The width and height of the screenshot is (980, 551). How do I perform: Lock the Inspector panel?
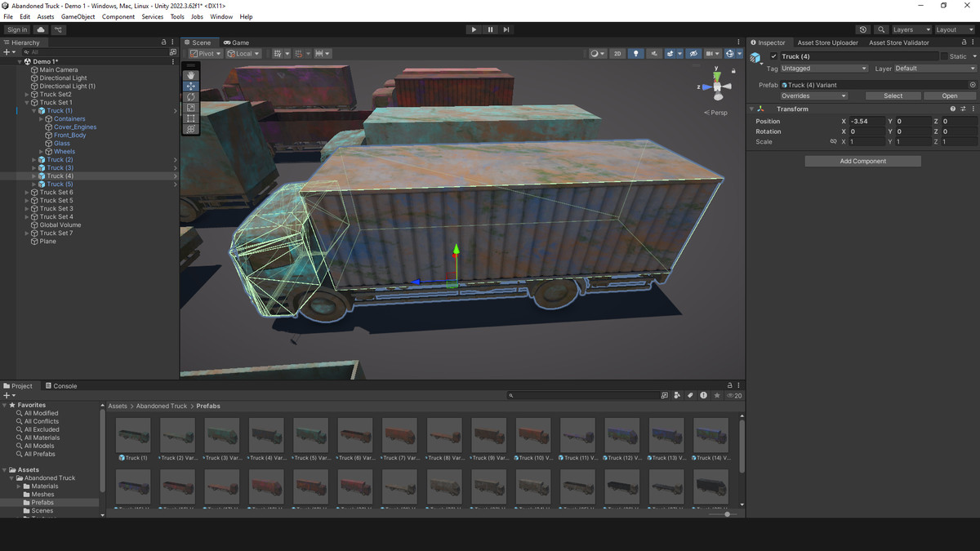point(964,42)
